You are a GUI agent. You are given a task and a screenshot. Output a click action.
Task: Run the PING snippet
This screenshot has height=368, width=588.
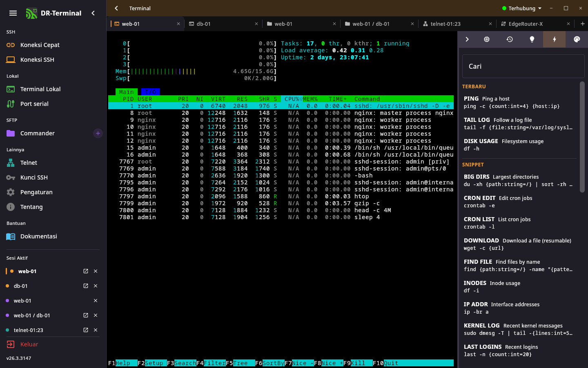coord(519,102)
